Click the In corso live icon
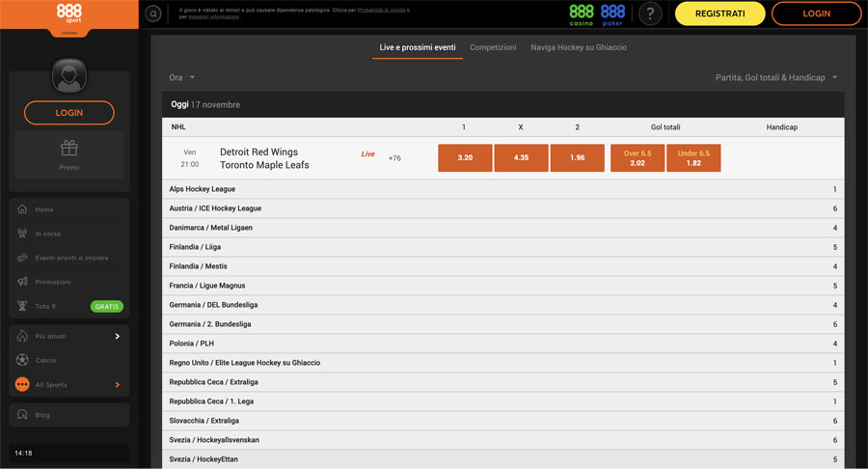The width and height of the screenshot is (868, 469). click(x=22, y=234)
